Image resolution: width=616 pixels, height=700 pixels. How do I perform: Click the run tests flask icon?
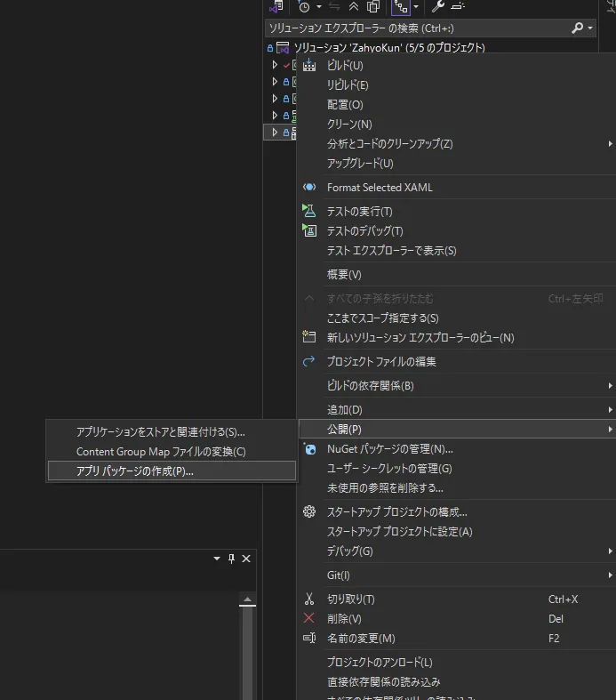click(308, 211)
